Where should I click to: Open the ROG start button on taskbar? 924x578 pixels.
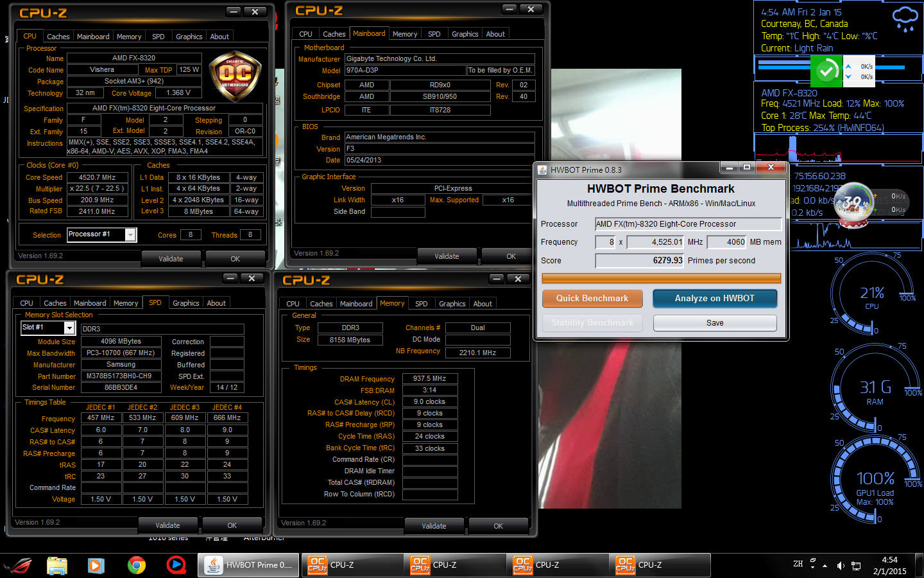[18, 565]
